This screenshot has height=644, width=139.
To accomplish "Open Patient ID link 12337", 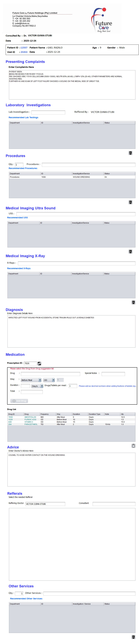I will (x=24, y=48).
